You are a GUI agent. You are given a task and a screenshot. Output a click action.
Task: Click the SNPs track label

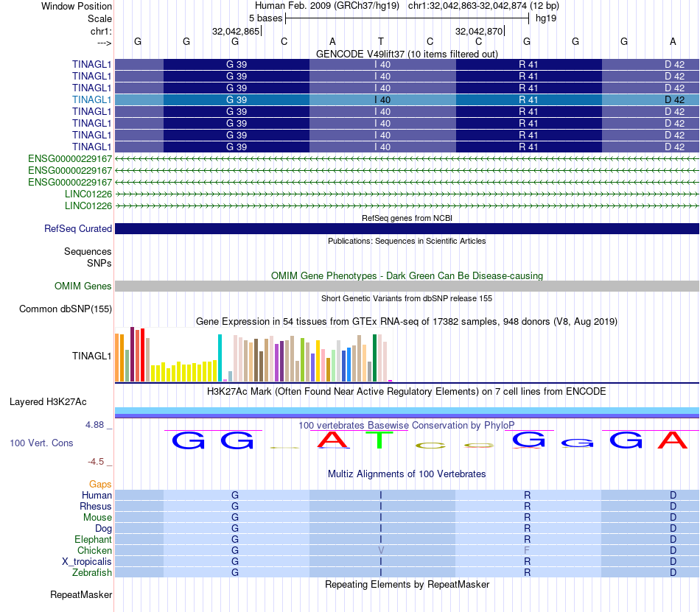pyautogui.click(x=99, y=263)
